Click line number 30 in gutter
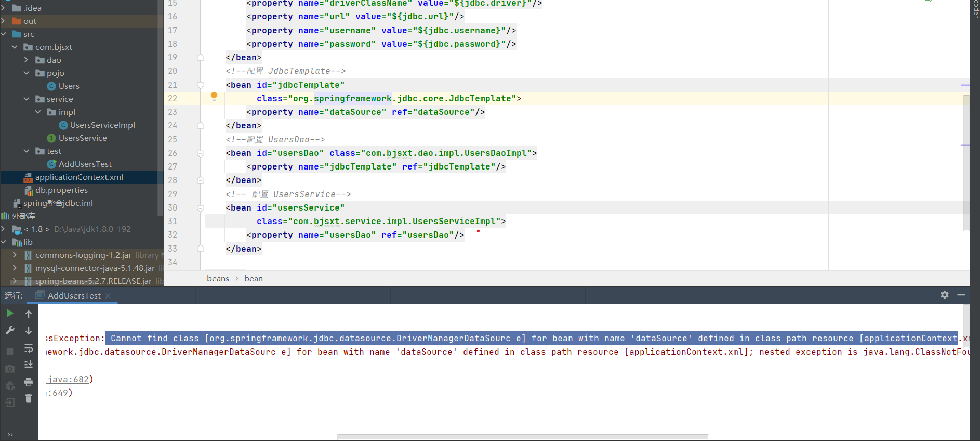The width and height of the screenshot is (980, 441). tap(173, 207)
